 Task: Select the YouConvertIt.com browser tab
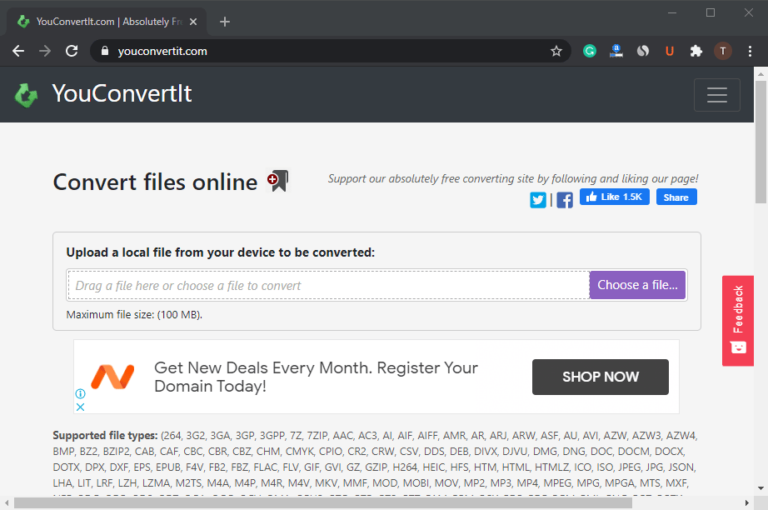[x=106, y=22]
